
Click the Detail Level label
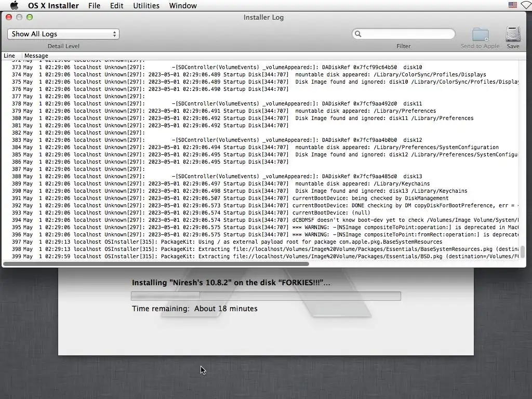(63, 46)
